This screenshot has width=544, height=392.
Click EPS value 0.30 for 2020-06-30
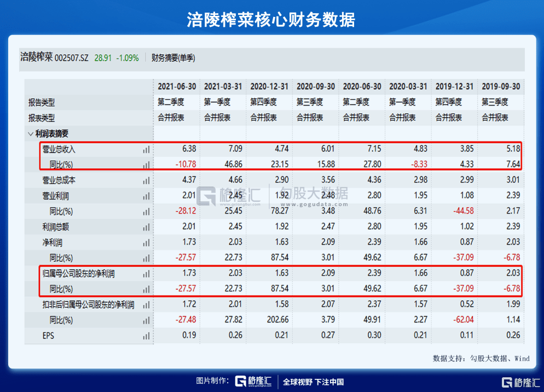[x=374, y=335]
